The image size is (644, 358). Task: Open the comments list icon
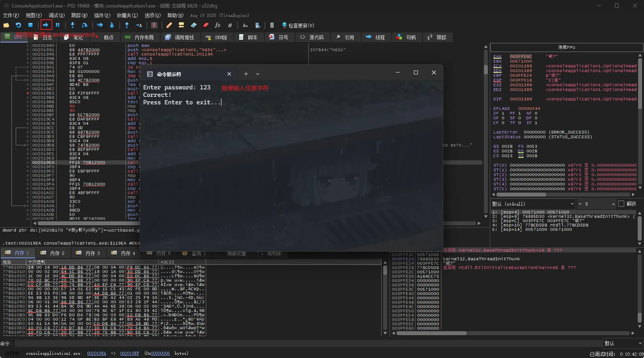coord(181,25)
